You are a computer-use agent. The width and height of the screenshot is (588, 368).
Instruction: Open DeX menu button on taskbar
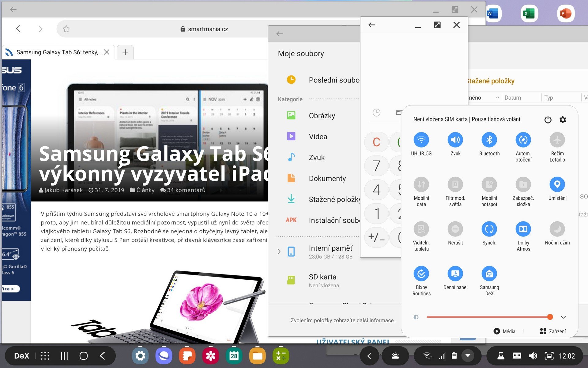pyautogui.click(x=21, y=356)
